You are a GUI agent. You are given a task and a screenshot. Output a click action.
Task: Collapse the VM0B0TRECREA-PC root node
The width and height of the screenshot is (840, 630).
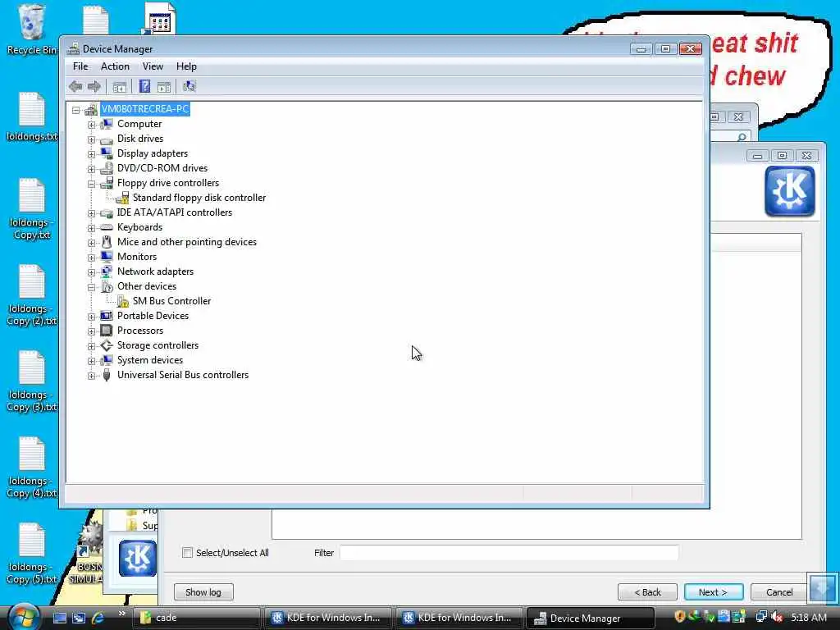coord(76,110)
